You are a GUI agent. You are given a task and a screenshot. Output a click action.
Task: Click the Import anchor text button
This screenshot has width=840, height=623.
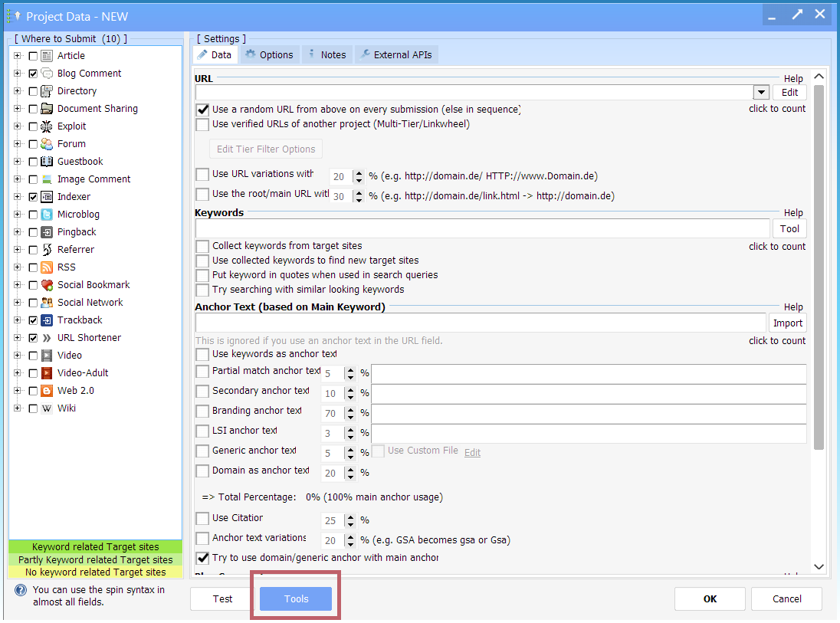click(x=788, y=323)
